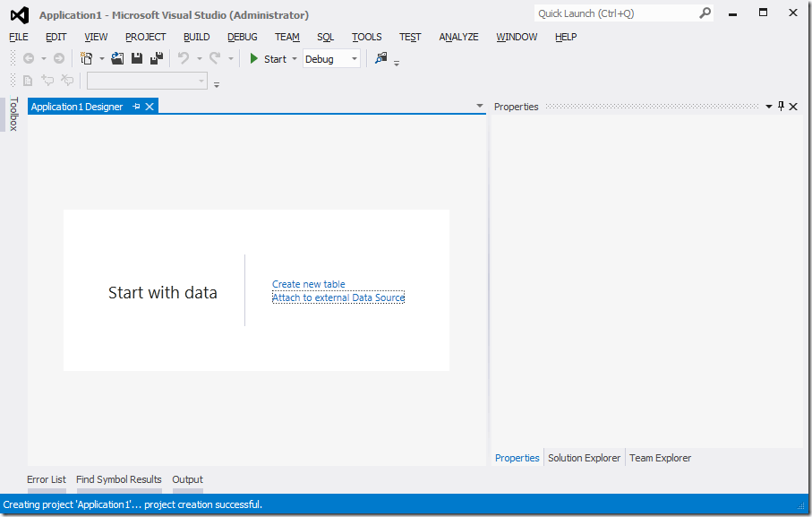Click the Navigate Forward arrow icon
The image size is (812, 517).
click(x=59, y=58)
